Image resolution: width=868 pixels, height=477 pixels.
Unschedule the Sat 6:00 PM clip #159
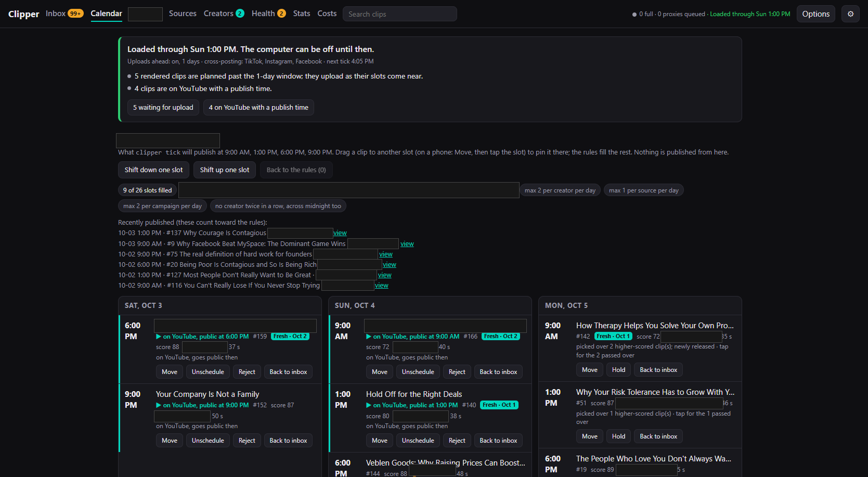(x=208, y=372)
